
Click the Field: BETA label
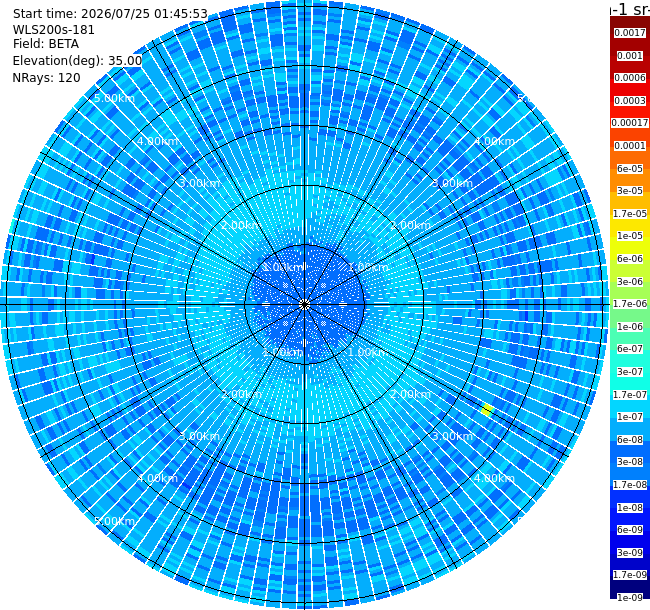pyautogui.click(x=46, y=44)
